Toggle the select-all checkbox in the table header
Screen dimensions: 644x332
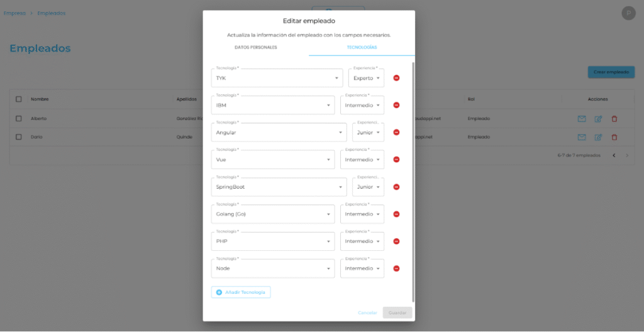[x=18, y=99]
